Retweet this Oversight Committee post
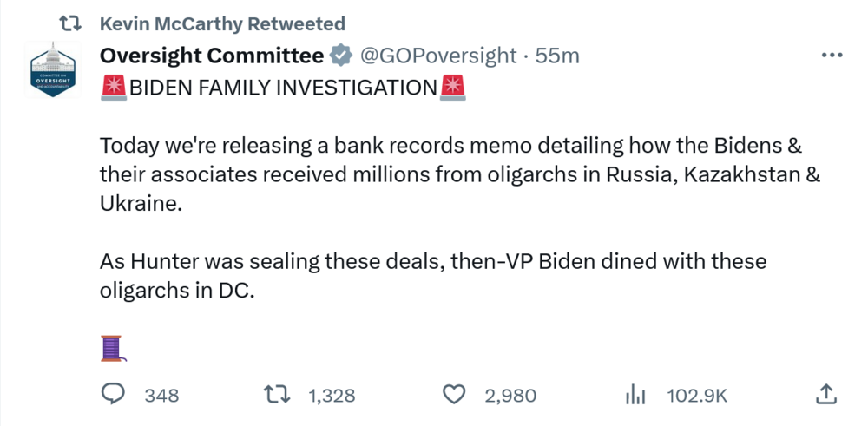868x426 pixels. [x=278, y=395]
